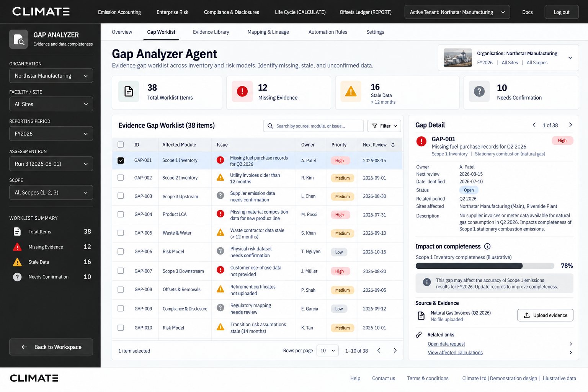588x392 pixels.
Task: Click the red alert icon in GAP-007 row
Action: pyautogui.click(x=220, y=270)
